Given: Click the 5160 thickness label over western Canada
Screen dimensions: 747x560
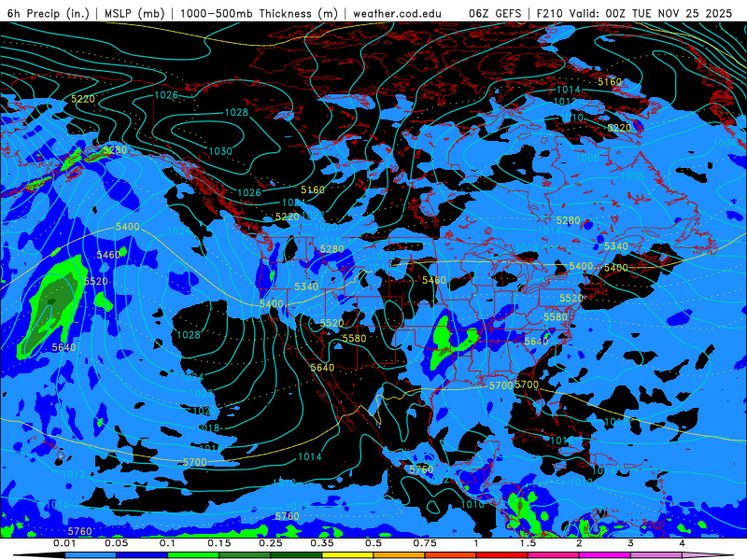Looking at the screenshot, I should pyautogui.click(x=313, y=189).
